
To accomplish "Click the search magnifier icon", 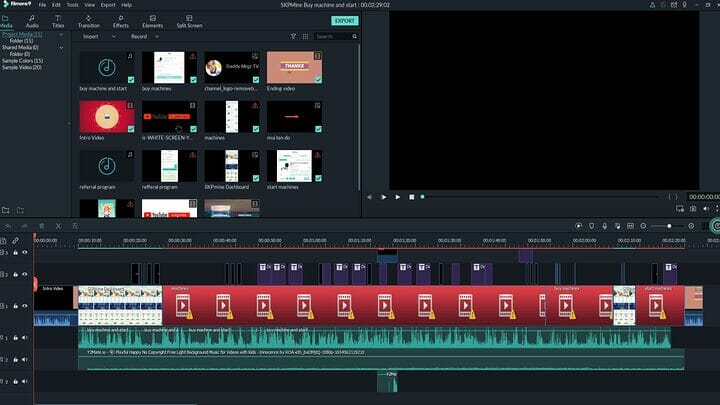I will tap(354, 36).
